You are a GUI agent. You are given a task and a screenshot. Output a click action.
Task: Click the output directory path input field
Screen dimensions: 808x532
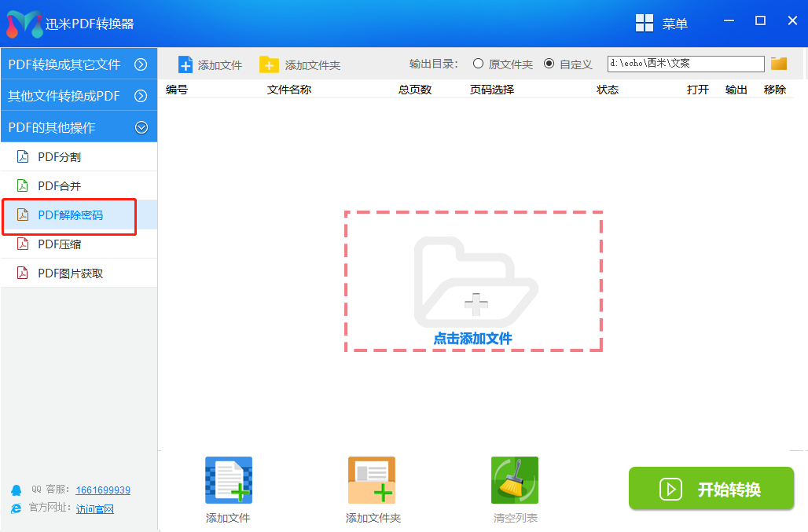685,64
